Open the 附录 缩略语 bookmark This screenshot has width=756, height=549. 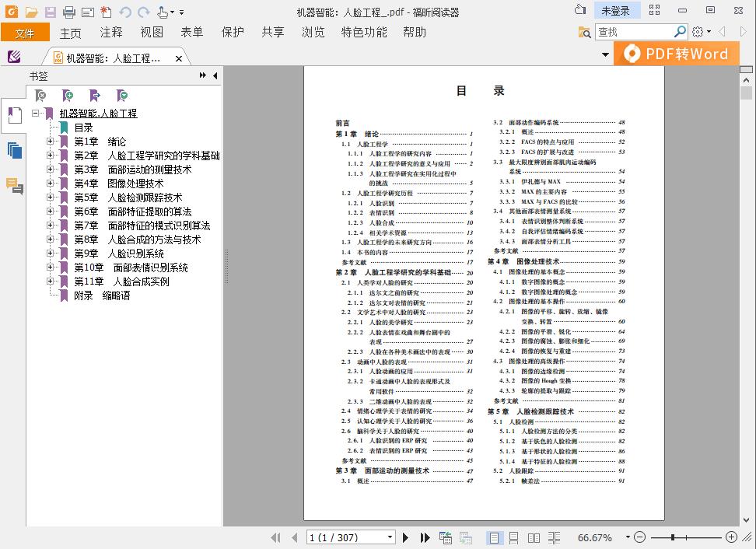[102, 295]
